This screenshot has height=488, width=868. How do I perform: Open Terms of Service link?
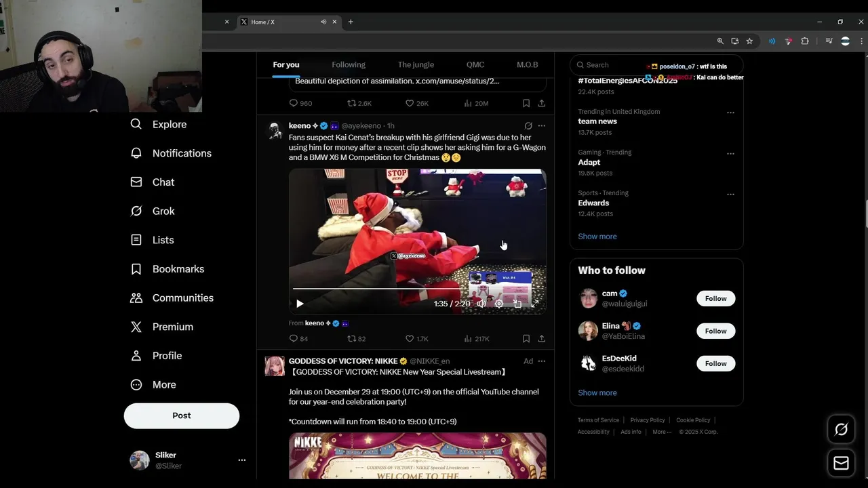tap(598, 420)
